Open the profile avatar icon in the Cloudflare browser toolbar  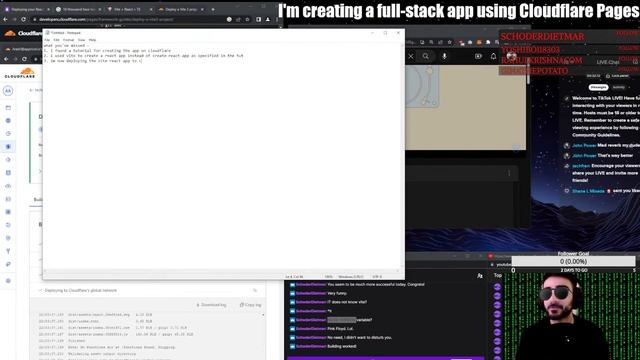(268, 19)
